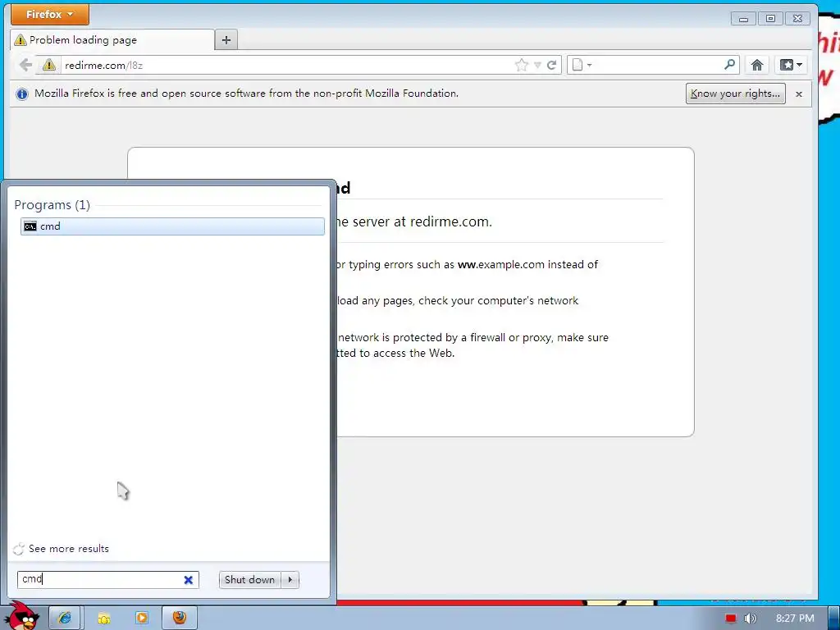Image resolution: width=840 pixels, height=630 pixels.
Task: Launch cmd from the Programs results
Action: (x=172, y=226)
